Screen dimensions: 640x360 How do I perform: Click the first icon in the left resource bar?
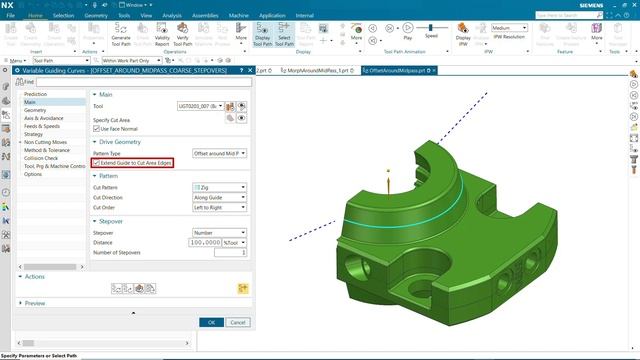coord(5,70)
